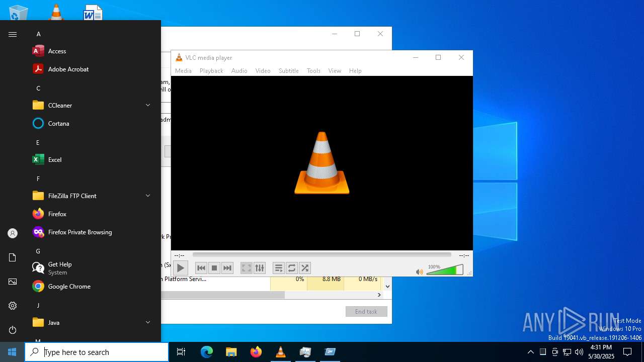Open the Word document desktop icon

93,13
